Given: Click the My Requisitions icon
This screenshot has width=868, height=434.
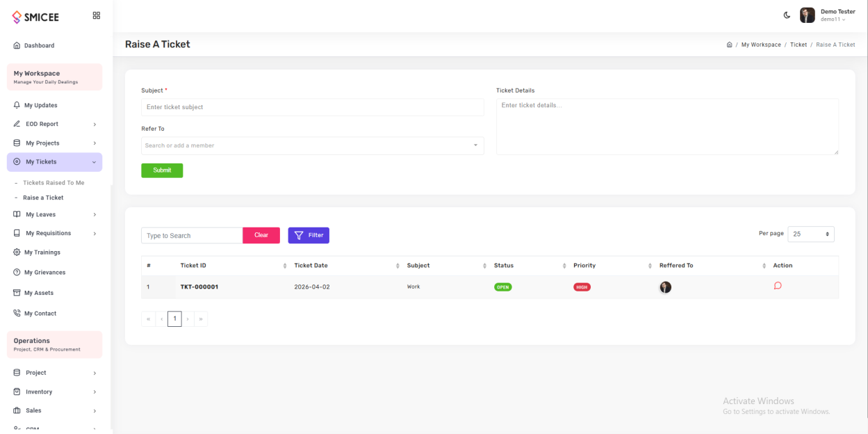Looking at the screenshot, I should (x=17, y=234).
